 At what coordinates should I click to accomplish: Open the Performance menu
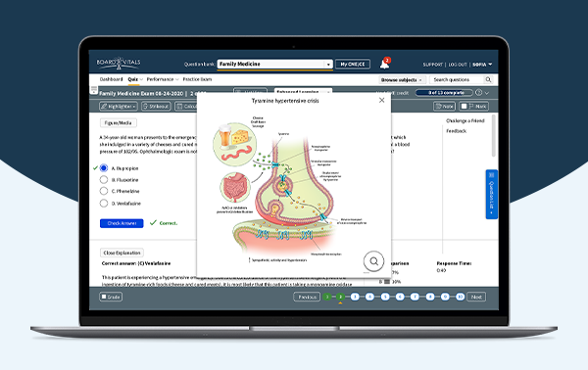163,79
